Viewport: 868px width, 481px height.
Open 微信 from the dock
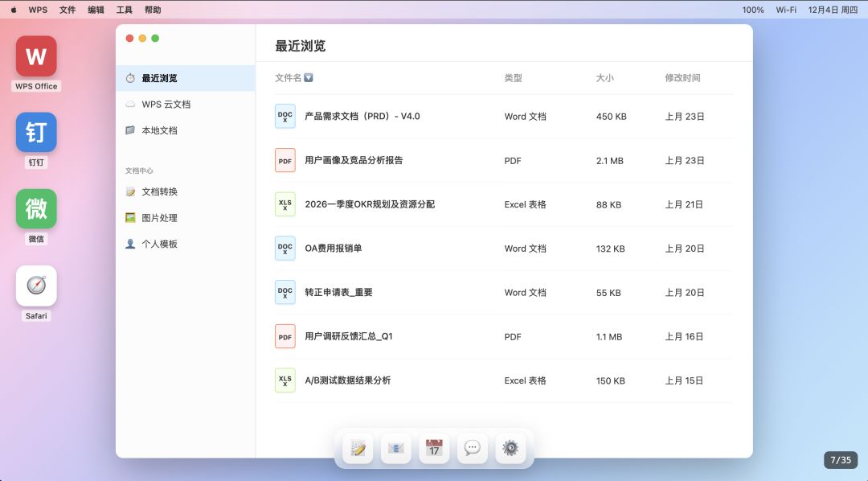[35, 209]
